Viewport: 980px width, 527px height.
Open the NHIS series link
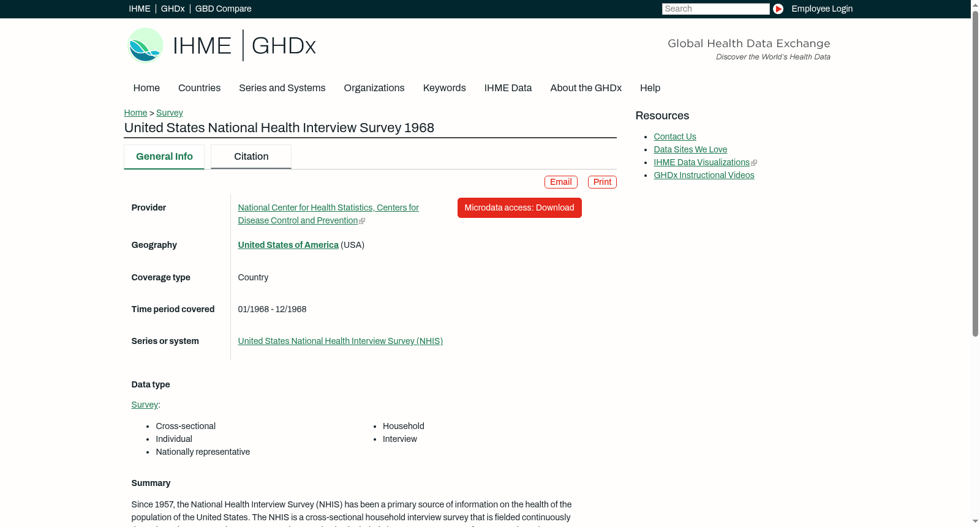[341, 341]
